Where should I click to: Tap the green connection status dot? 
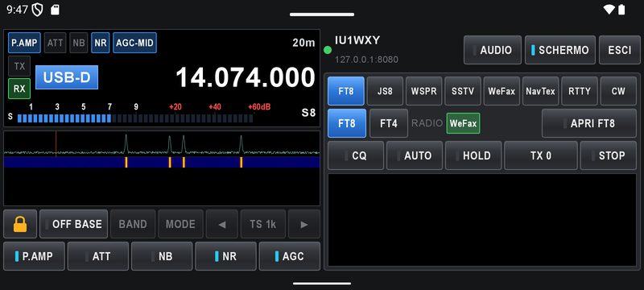click(x=328, y=50)
